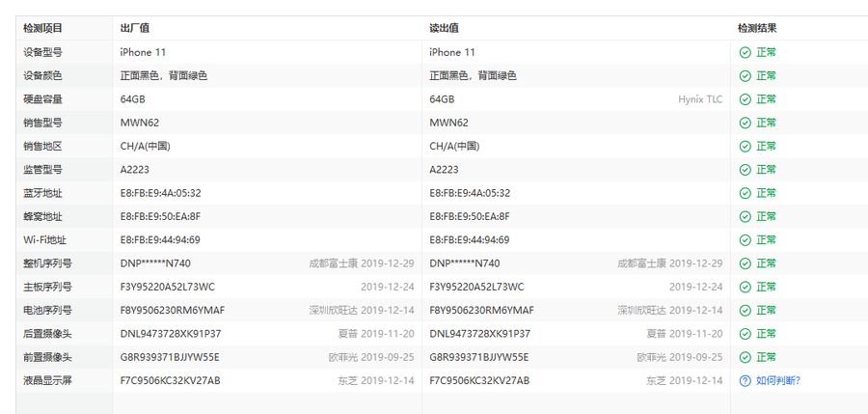The image size is (868, 414).
Task: Select the 整机序列号 row label
Action: tap(47, 263)
